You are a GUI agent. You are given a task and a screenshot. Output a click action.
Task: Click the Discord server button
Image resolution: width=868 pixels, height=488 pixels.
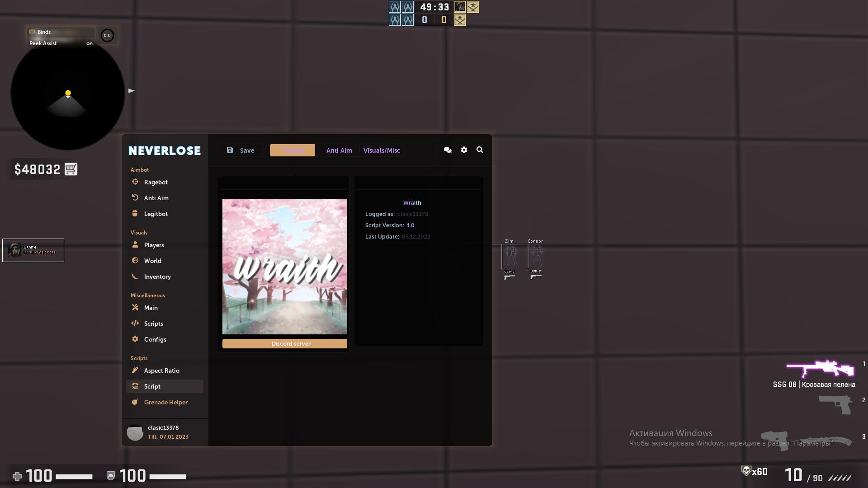pos(291,343)
